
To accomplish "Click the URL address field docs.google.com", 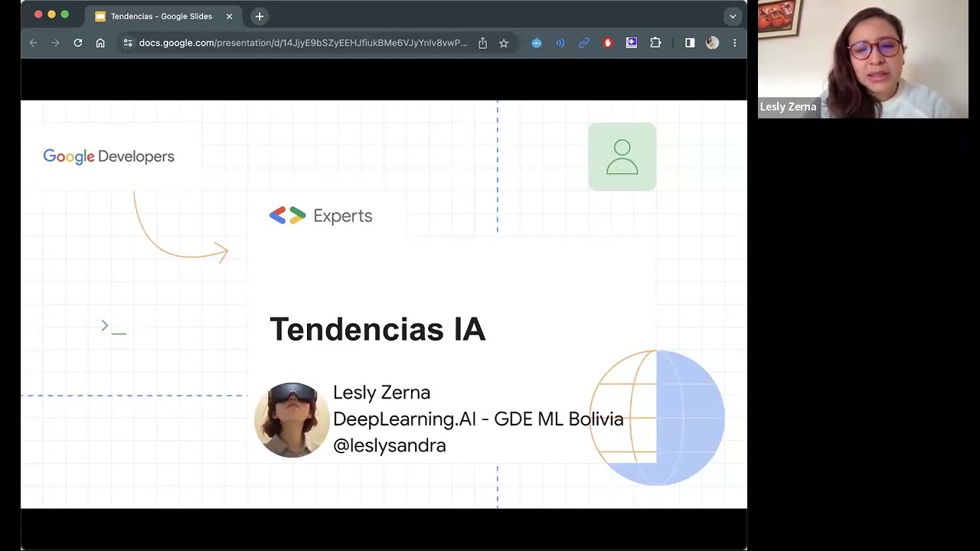I will 303,43.
